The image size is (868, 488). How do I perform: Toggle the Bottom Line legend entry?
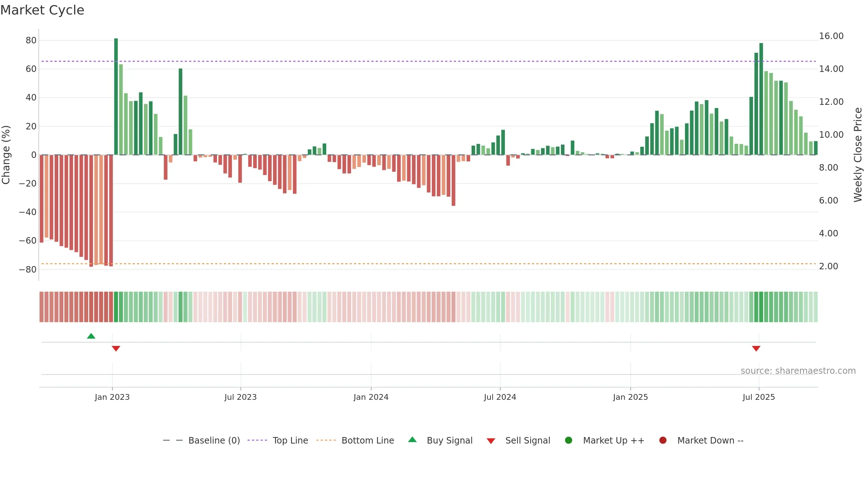[x=355, y=440]
